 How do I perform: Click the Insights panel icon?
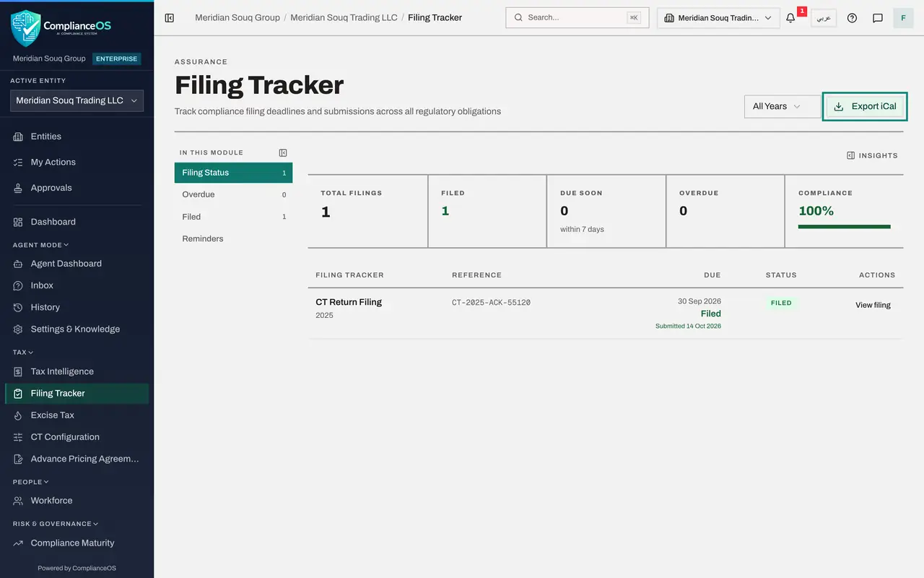tap(851, 155)
